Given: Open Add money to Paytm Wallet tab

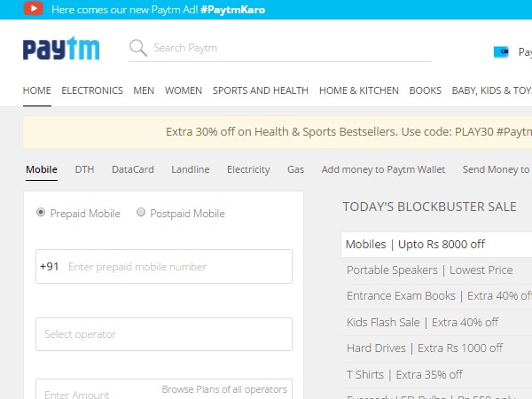Looking at the screenshot, I should (x=383, y=169).
